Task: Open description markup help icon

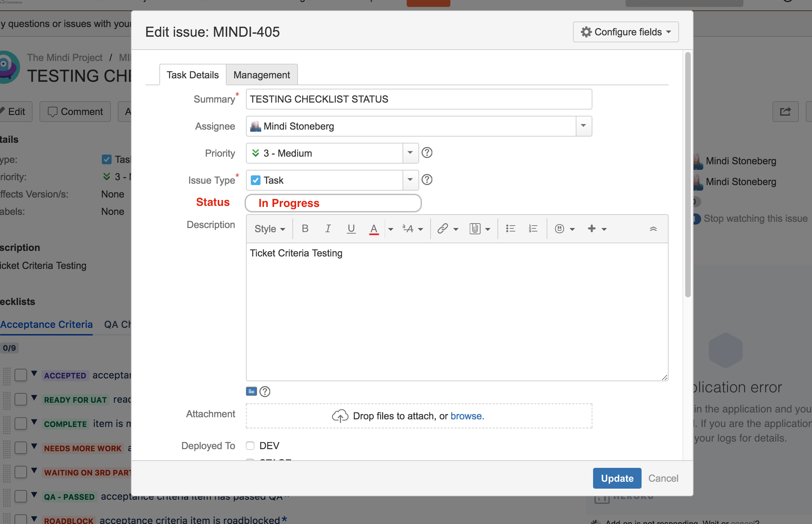Action: click(265, 392)
